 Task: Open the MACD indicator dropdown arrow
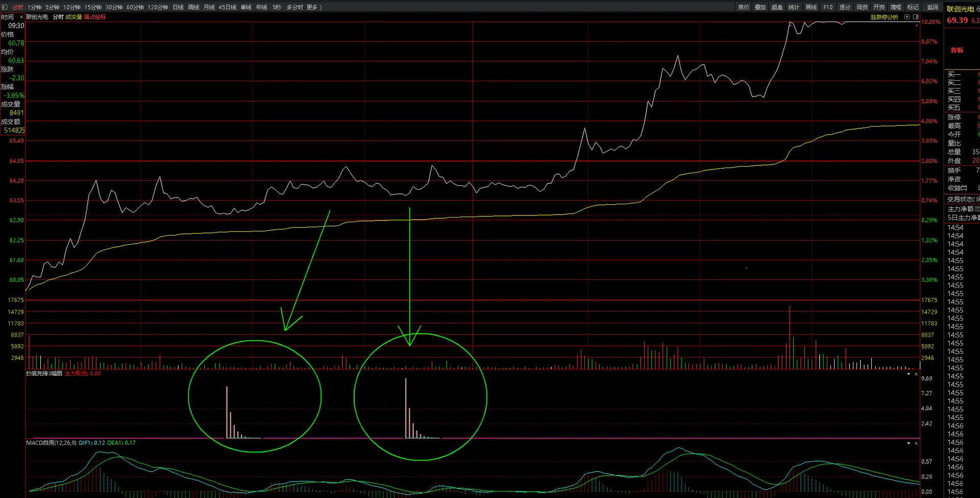coord(909,443)
